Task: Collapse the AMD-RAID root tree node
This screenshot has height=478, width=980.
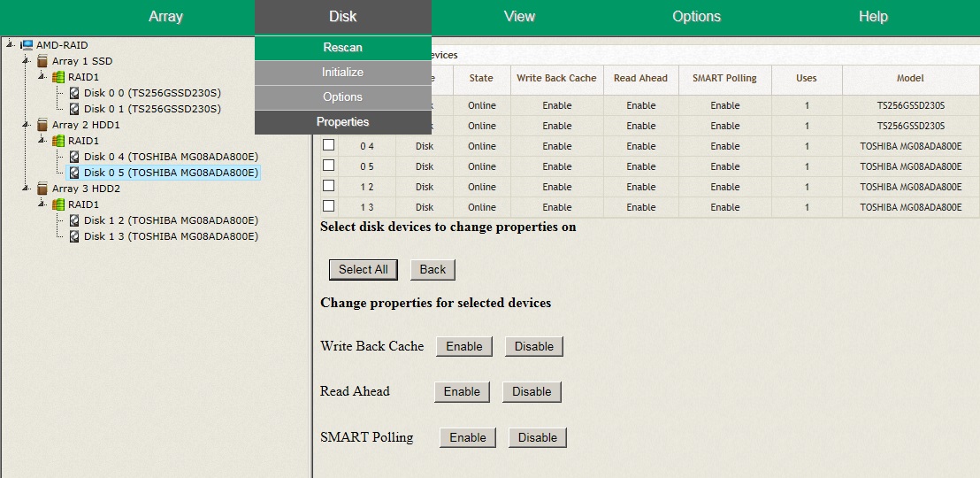Action: coord(9,44)
